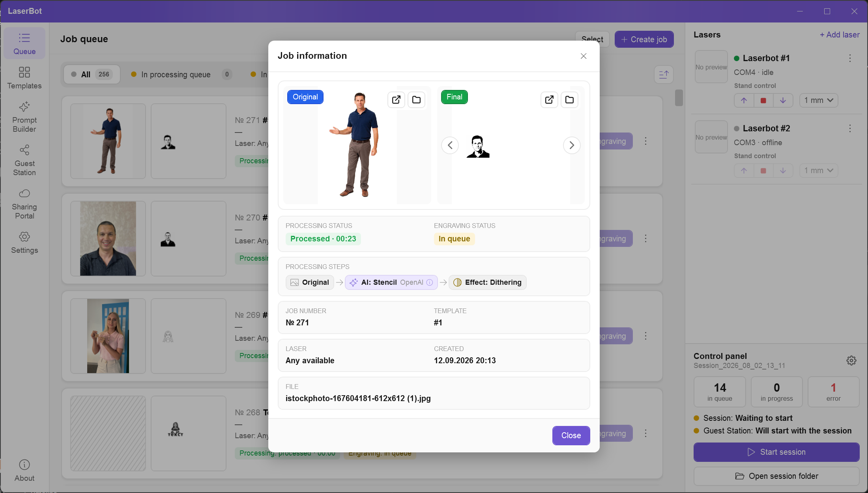The image size is (868, 493).
Task: Open Guest Station section
Action: pos(24,161)
